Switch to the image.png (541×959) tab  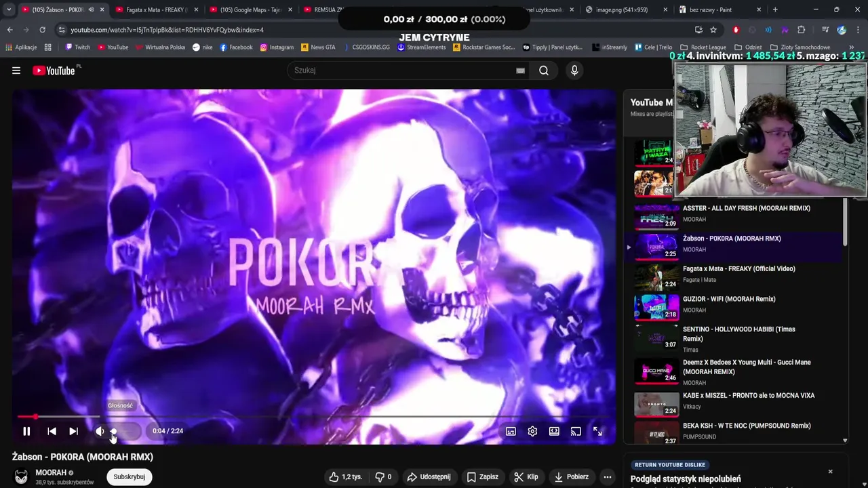pos(621,9)
